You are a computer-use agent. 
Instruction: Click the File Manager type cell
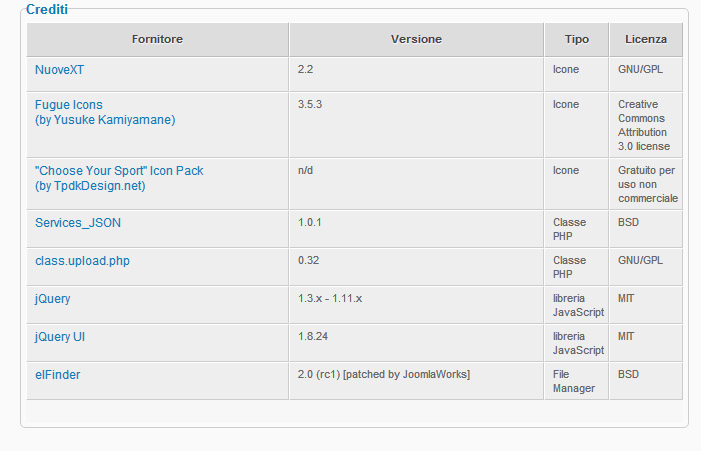[577, 381]
